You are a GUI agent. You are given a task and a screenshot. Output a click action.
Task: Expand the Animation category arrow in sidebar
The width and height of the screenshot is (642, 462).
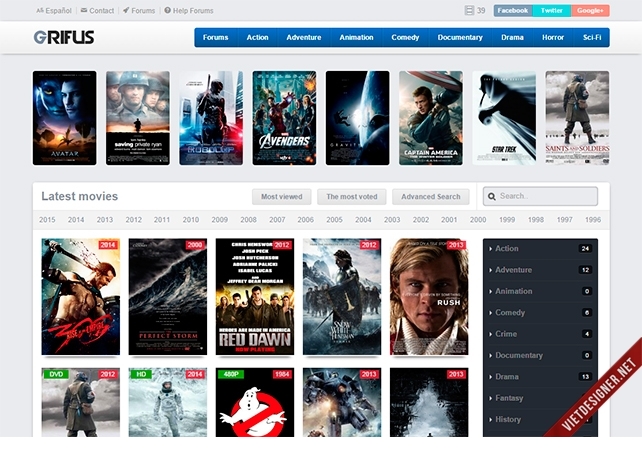[x=491, y=291]
